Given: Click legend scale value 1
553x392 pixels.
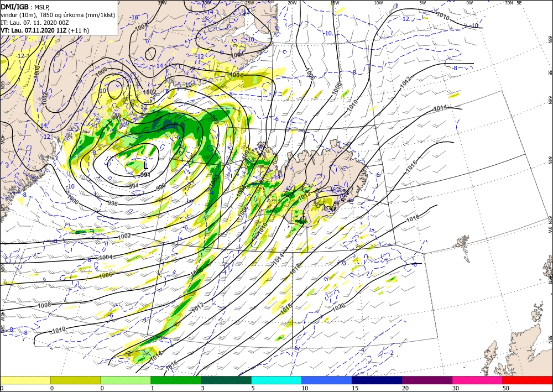Looking at the screenshot, I should pos(153,389).
